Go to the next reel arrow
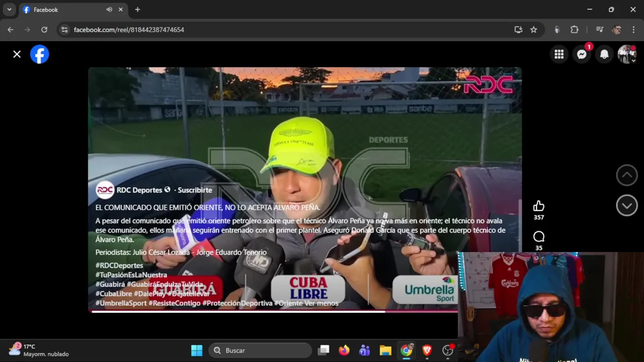644x362 pixels. pos(627,205)
